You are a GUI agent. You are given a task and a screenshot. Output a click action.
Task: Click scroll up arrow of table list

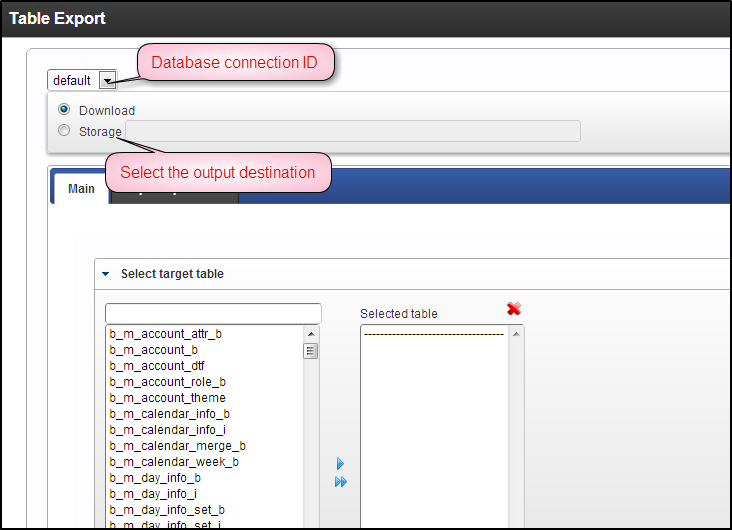pos(311,334)
